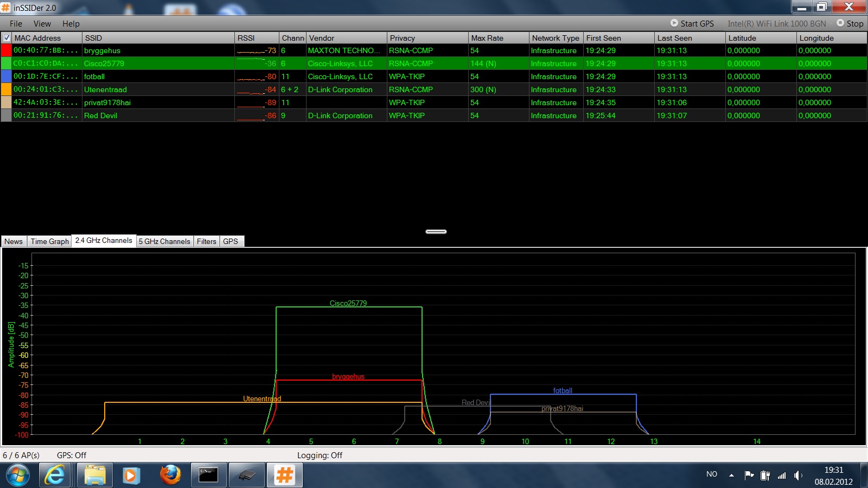
Task: Click the GPS: Off status entry
Action: [72, 455]
